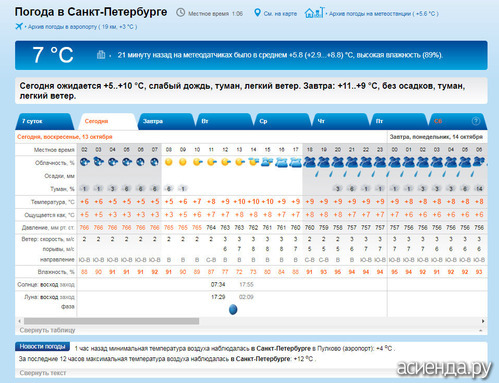The image size is (499, 383).
Task: Click the dark cloud icon for hour 21
Action: click(x=352, y=162)
